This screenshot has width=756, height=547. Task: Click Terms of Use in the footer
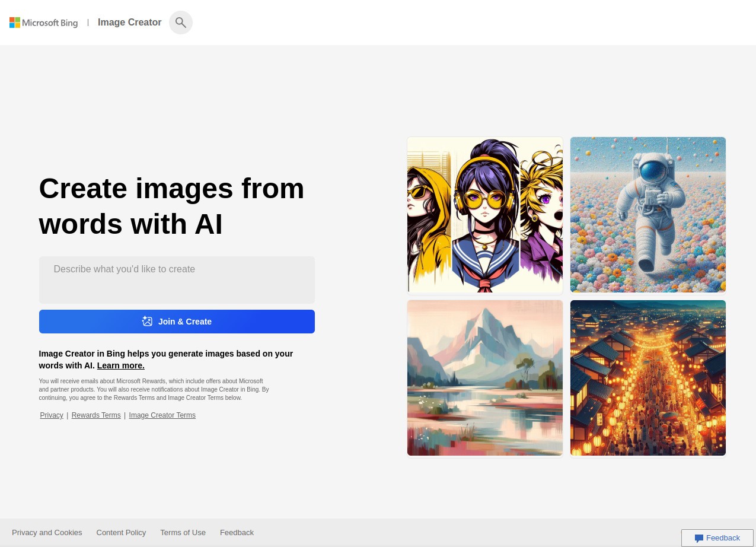click(183, 532)
